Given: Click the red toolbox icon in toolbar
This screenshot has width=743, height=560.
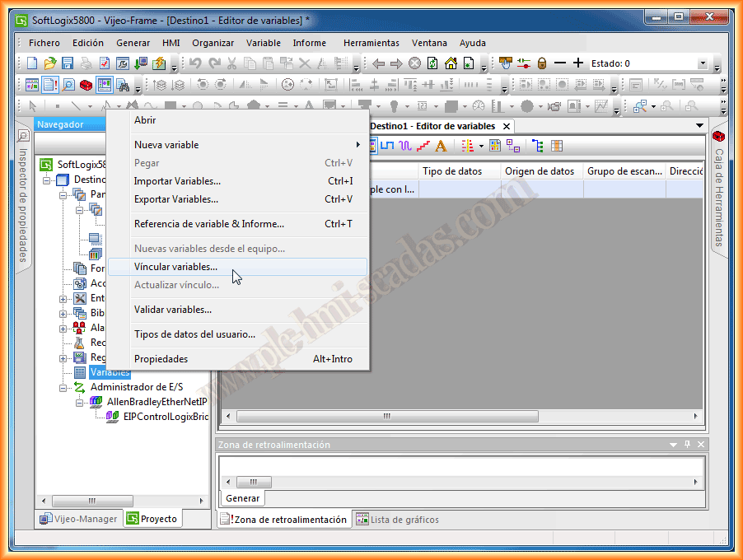Looking at the screenshot, I should 86,84.
